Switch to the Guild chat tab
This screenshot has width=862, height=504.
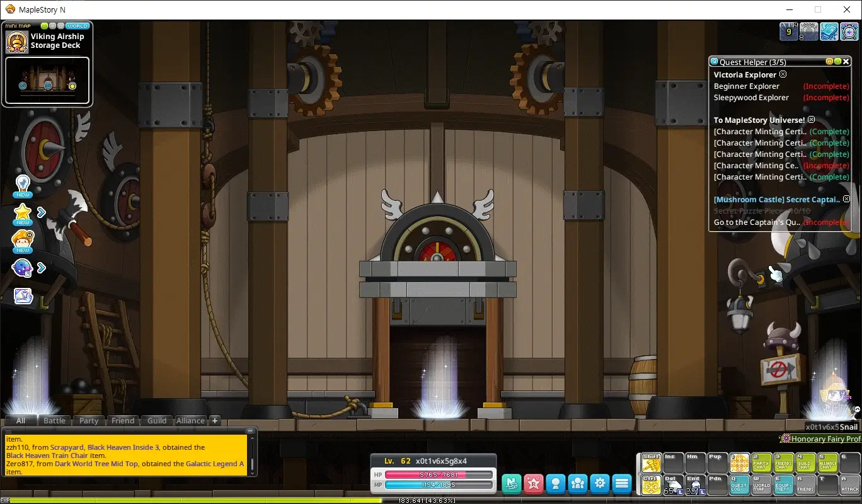[x=157, y=421]
